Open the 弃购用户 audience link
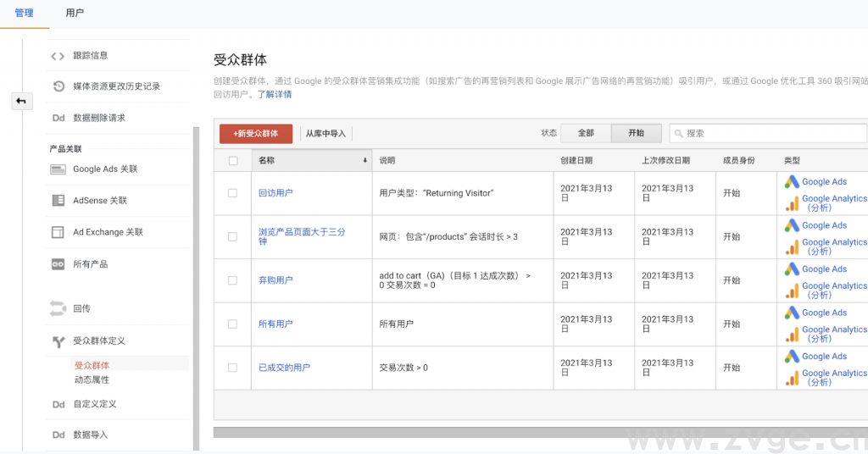868x454 pixels. click(275, 280)
